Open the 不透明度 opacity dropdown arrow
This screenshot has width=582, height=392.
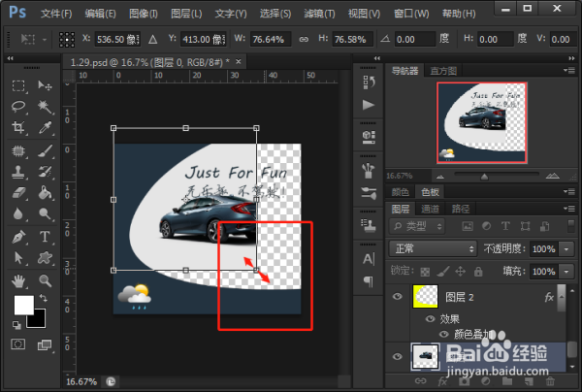click(x=566, y=249)
